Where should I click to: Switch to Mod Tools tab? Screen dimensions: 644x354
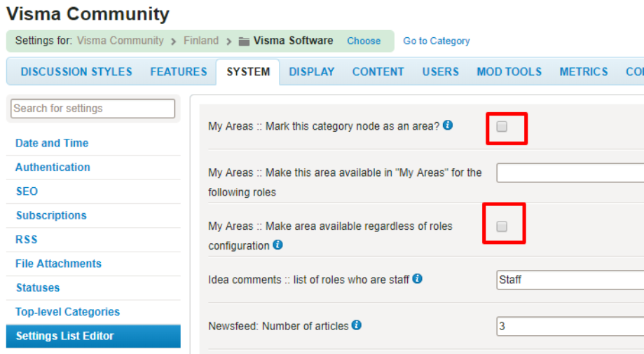[509, 72]
